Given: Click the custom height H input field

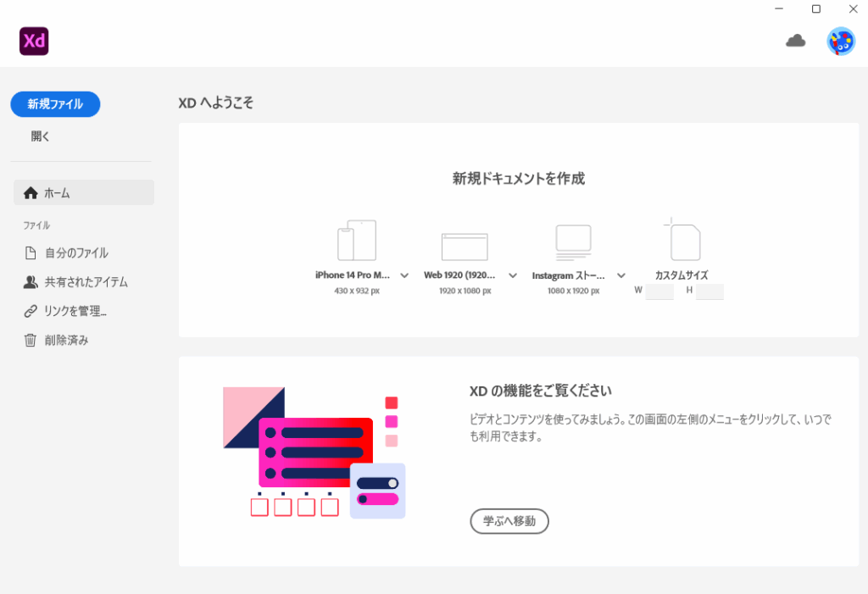Looking at the screenshot, I should [x=709, y=292].
